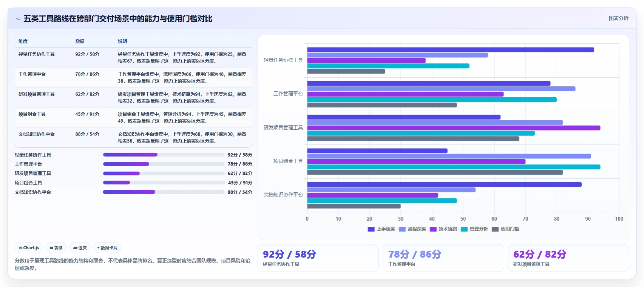644x287 pixels.
Task: Click the 使用门槛 bar of 轻量任务协作工具 in chart
Action: pos(346,71)
